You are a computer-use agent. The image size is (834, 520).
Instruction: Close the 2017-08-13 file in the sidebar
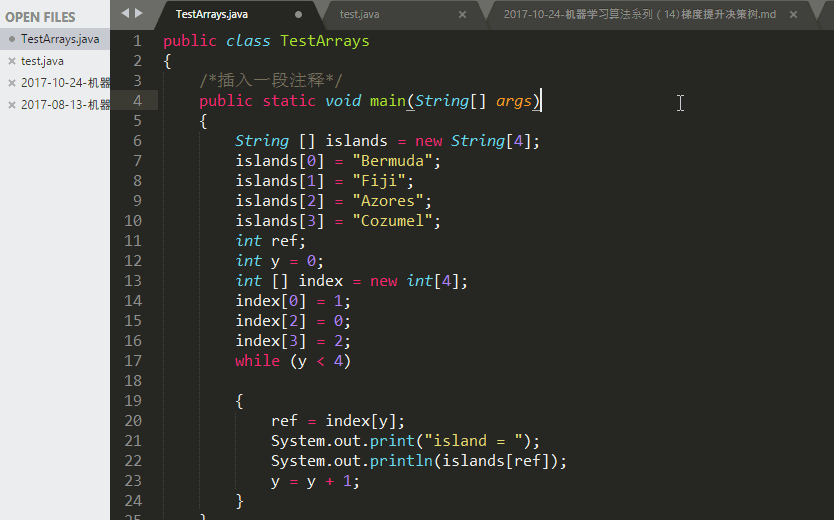click(x=12, y=105)
